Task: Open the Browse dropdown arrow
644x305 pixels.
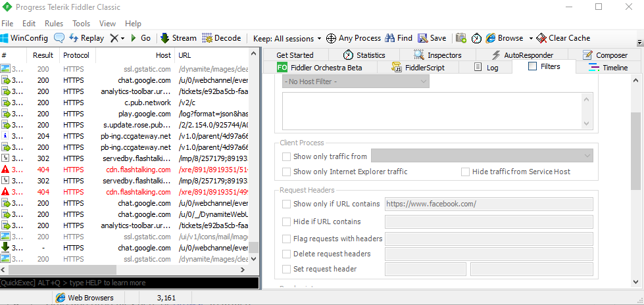Action: click(531, 39)
